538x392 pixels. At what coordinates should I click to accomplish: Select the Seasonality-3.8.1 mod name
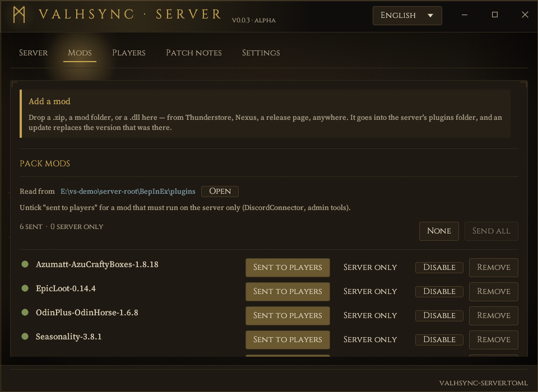point(68,337)
